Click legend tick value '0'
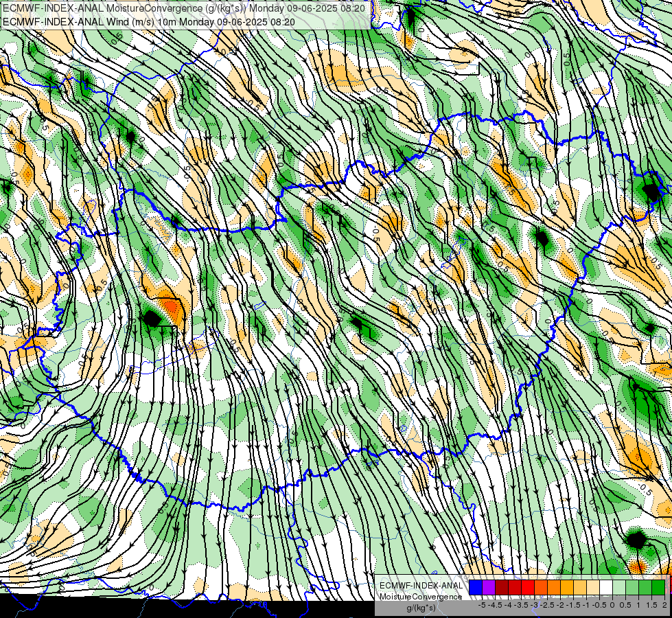Screen dimensions: 672x618 pyautogui.click(x=612, y=605)
